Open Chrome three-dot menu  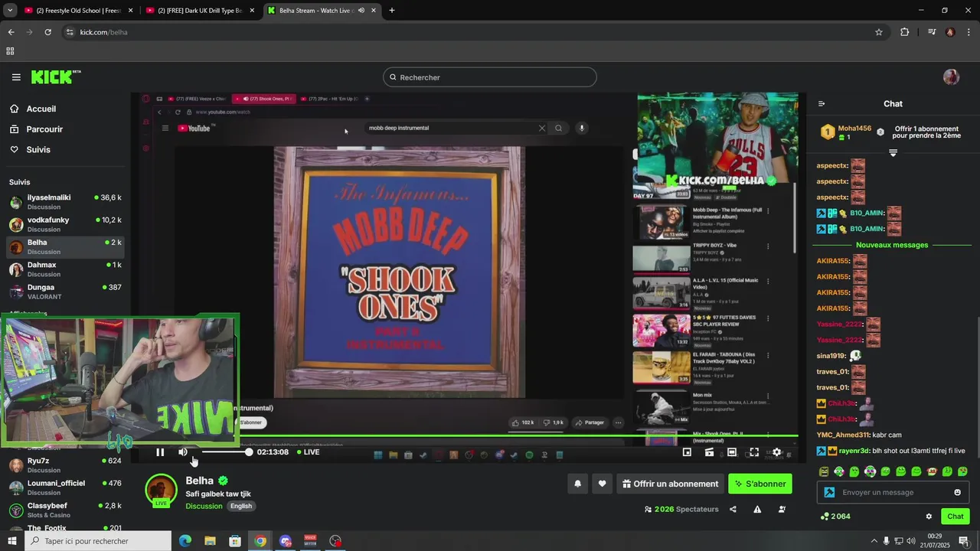point(969,32)
